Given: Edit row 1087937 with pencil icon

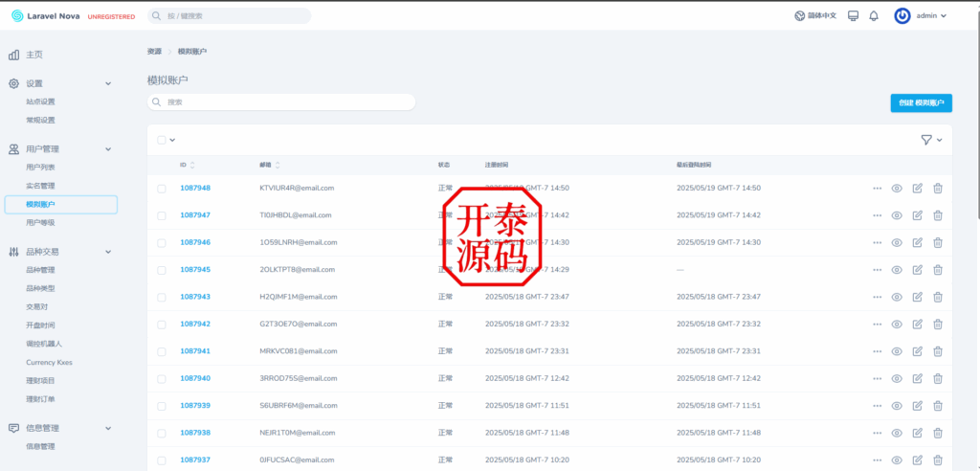Looking at the screenshot, I should click(918, 460).
